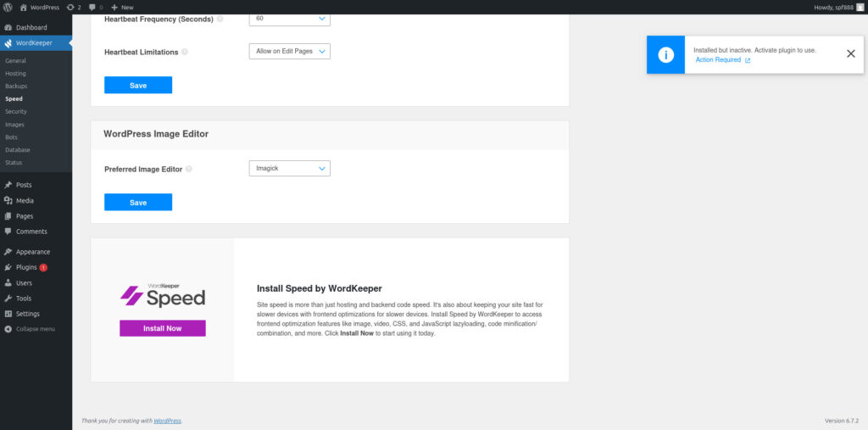Save the WordPress Image Editor settings

pyautogui.click(x=137, y=202)
